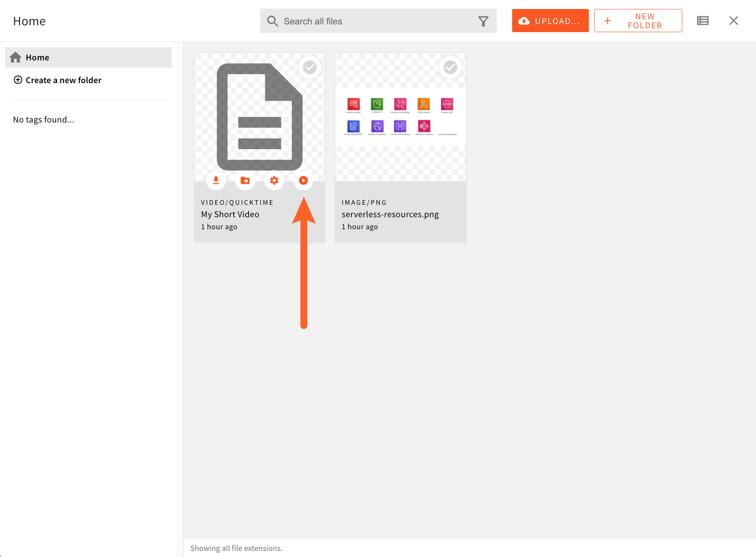Select My Short Video checkmark

(x=310, y=67)
